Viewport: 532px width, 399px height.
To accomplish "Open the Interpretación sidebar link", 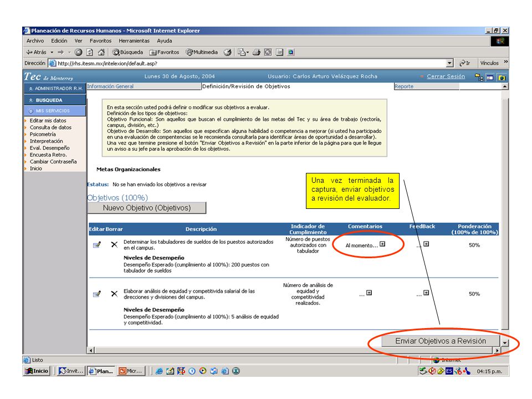I will (46, 141).
